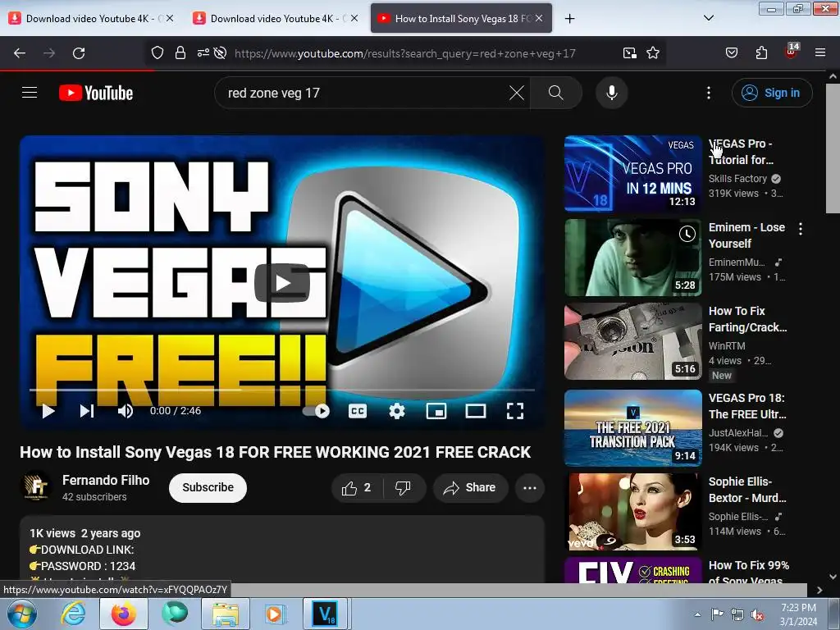Open options menu for Eminem Lose Yourself
Image resolution: width=840 pixels, height=630 pixels.
click(801, 230)
